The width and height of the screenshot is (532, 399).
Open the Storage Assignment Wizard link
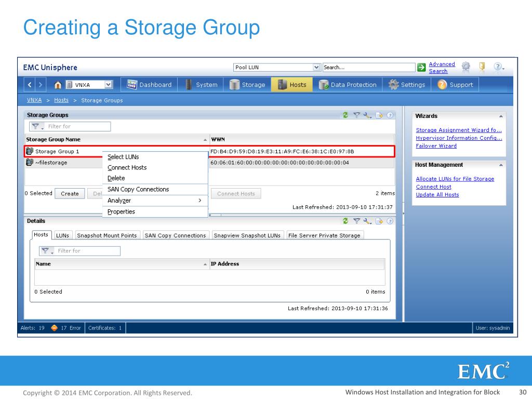coord(458,130)
